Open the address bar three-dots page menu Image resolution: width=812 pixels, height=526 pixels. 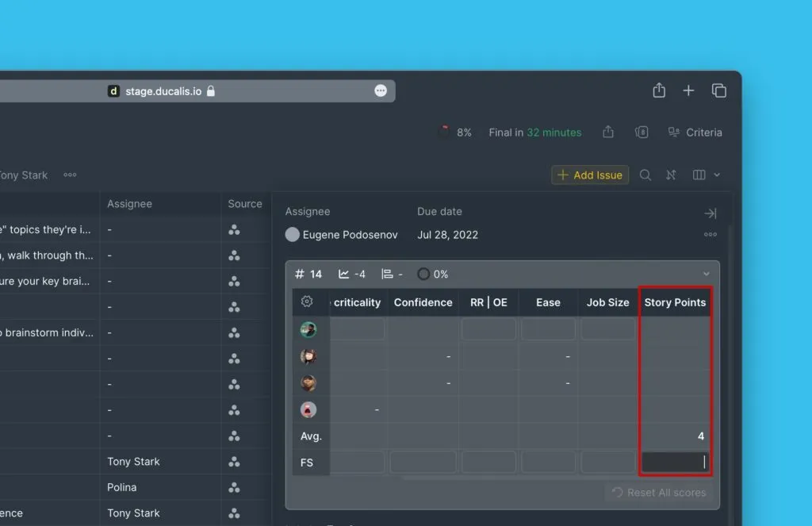(381, 91)
